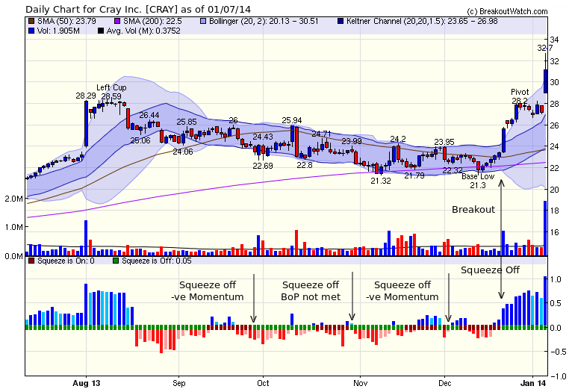Click the 34 price axis label
Screen dimensions: 572x392
[x=555, y=40]
